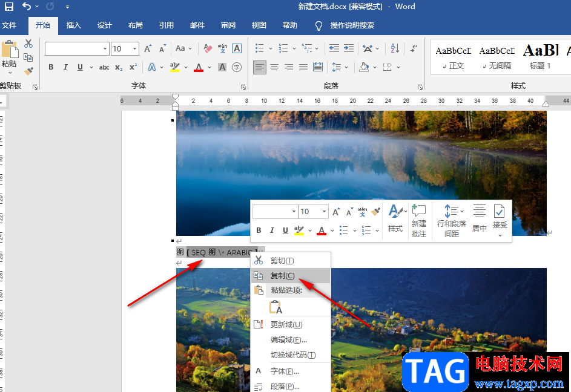Apply distributed alignment in ribbon
This screenshot has width=571, height=392.
[318, 67]
